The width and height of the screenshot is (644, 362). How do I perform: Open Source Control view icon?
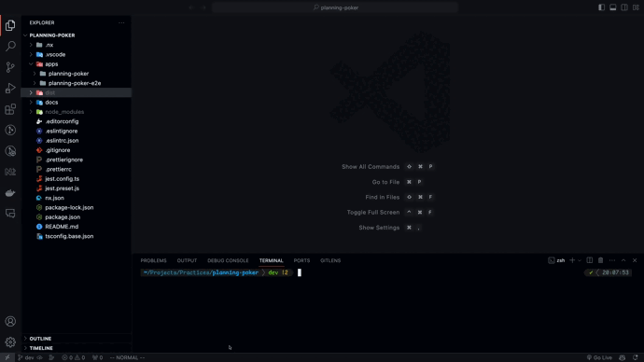(10, 67)
